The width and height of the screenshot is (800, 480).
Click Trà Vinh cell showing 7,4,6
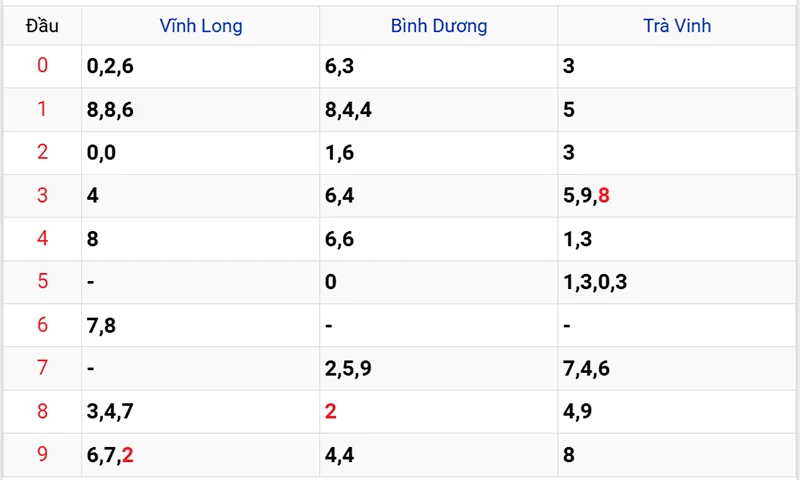point(587,369)
